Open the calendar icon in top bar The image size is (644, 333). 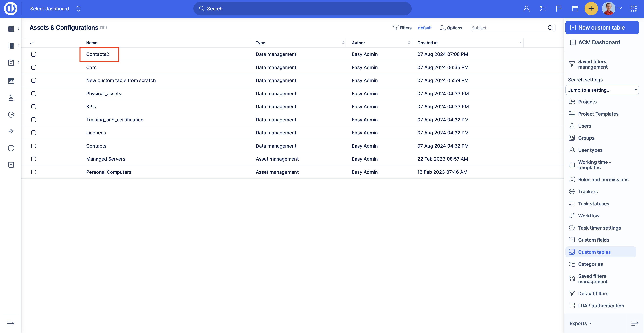click(x=575, y=9)
